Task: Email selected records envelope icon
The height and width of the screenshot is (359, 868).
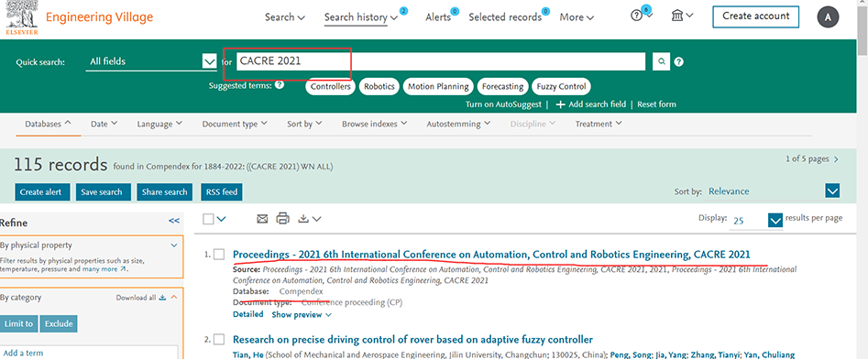Action: click(x=262, y=219)
